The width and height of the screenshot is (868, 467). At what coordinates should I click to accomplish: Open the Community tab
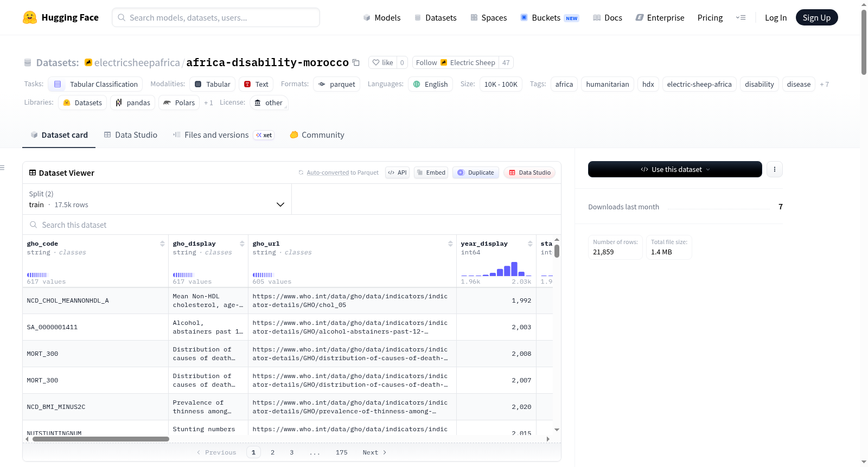click(317, 135)
